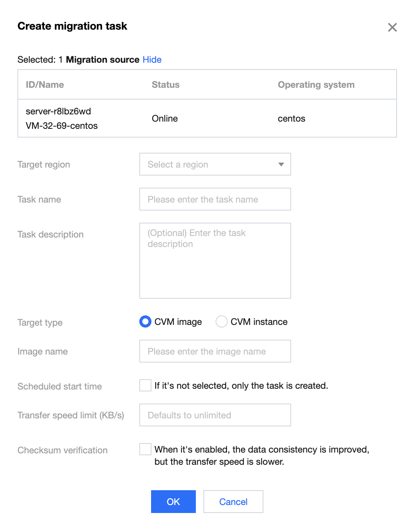Focus the Task name input field
This screenshot has height=532, width=416.
215,199
